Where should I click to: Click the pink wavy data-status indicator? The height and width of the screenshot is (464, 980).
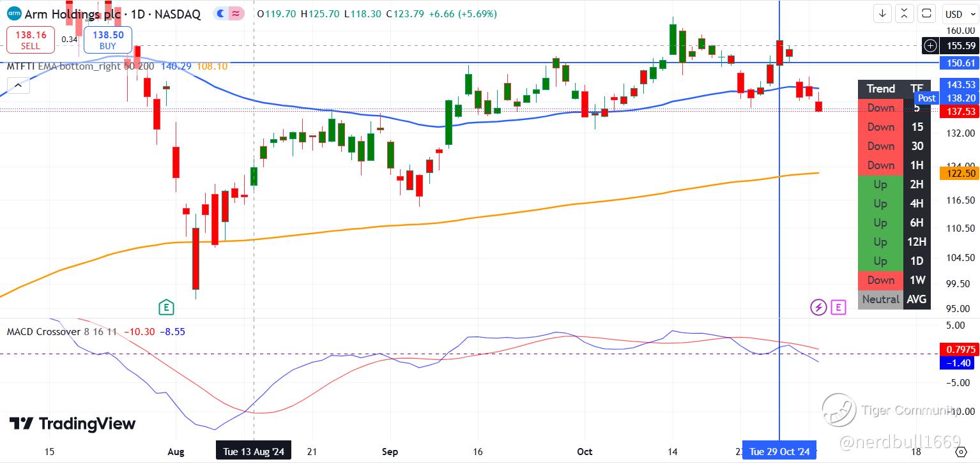click(236, 13)
